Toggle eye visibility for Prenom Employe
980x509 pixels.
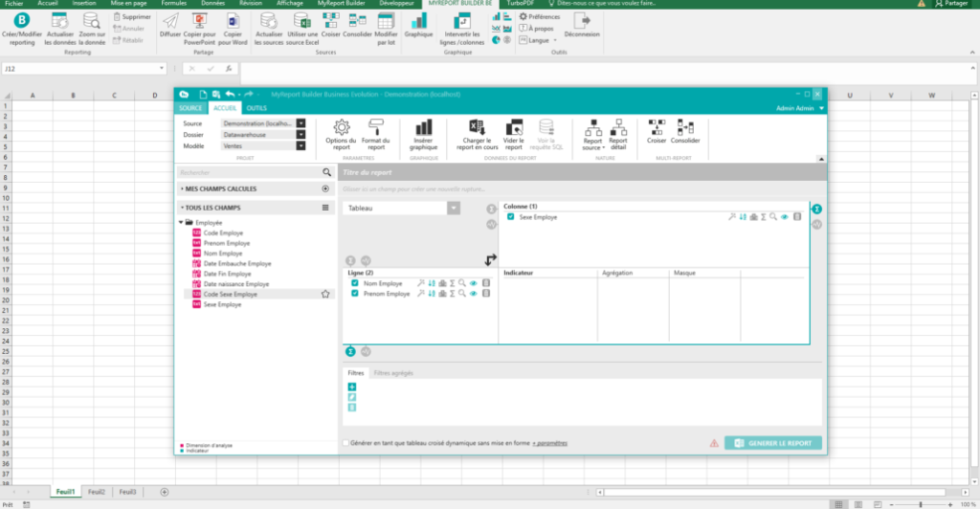tap(473, 294)
